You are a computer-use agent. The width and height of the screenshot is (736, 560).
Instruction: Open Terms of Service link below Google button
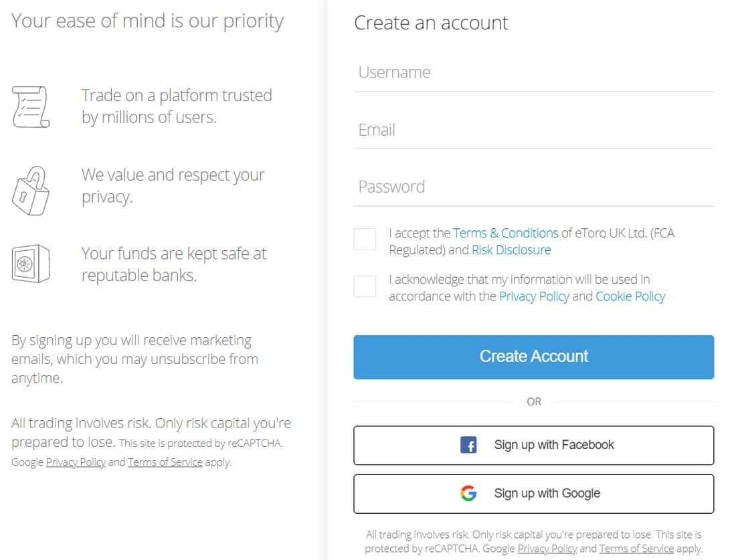tap(636, 548)
